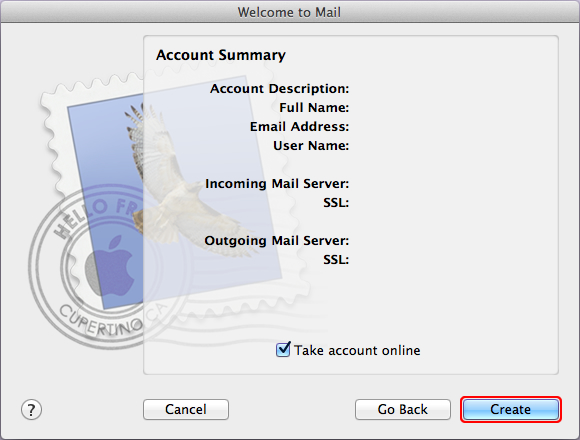This screenshot has height=440, width=580.
Task: Click the SSL label under Incoming Mail Server
Action: coord(336,203)
